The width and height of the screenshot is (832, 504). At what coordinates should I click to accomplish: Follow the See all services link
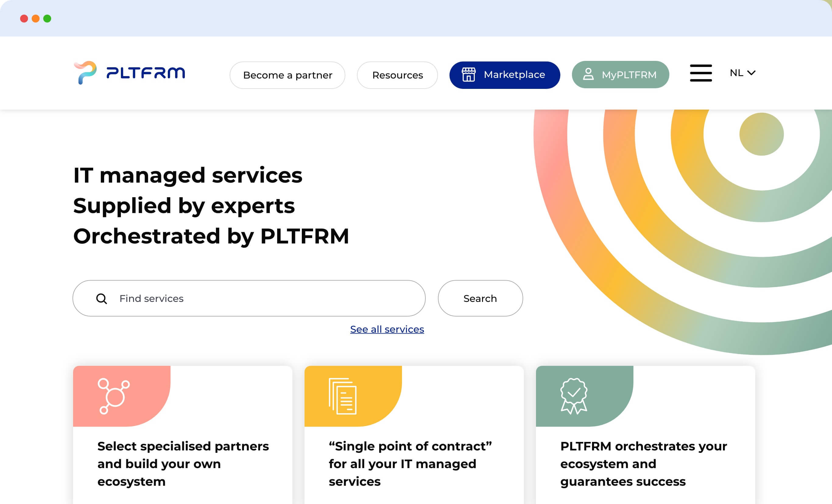[387, 329]
